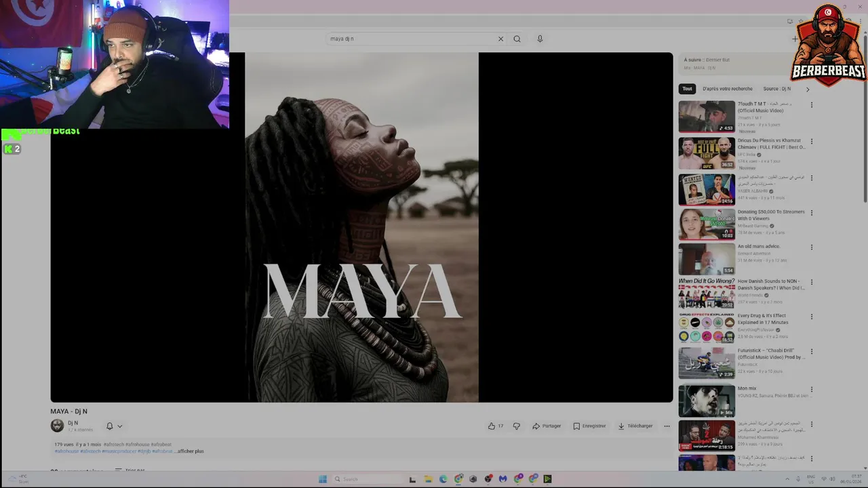This screenshot has height=488, width=868.
Task: Open the Dj N channel name link
Action: point(73,423)
